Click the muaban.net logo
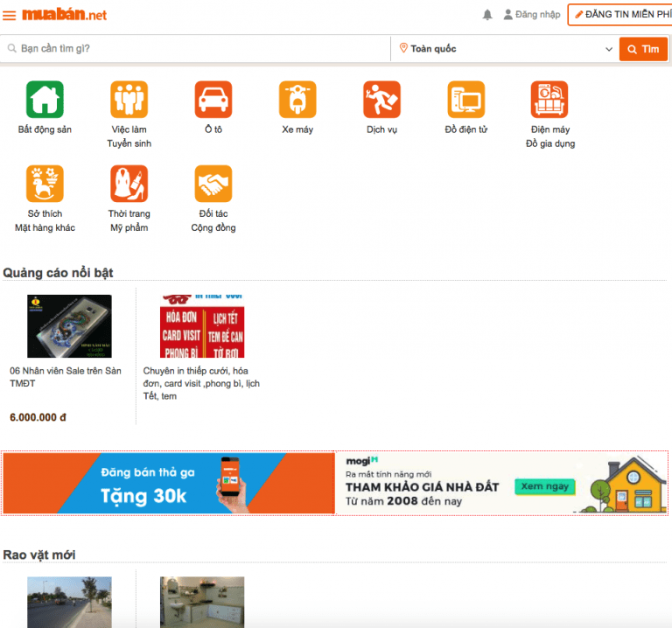The image size is (672, 628). tap(64, 15)
